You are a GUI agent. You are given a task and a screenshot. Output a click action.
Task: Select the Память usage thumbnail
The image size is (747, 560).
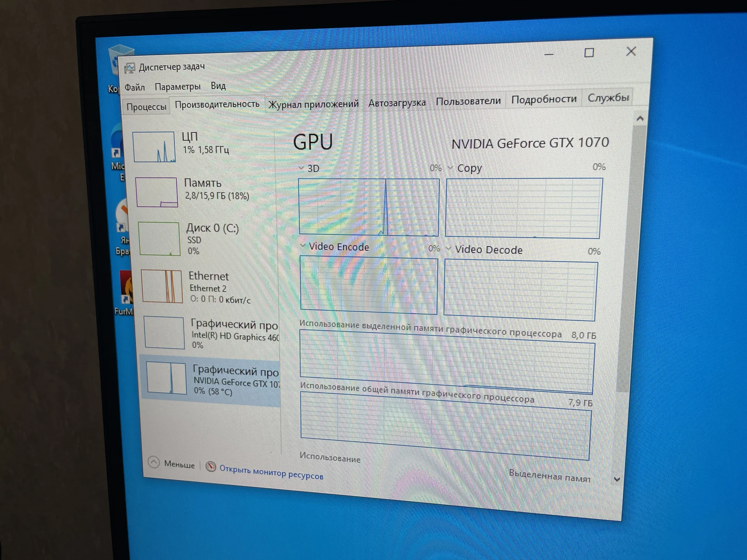[x=157, y=192]
